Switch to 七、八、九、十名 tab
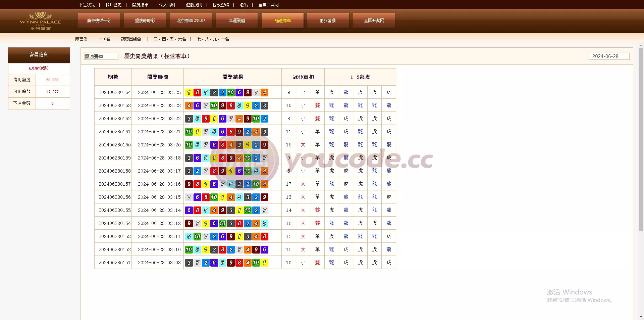Image resolution: width=644 pixels, height=320 pixels. coord(213,39)
